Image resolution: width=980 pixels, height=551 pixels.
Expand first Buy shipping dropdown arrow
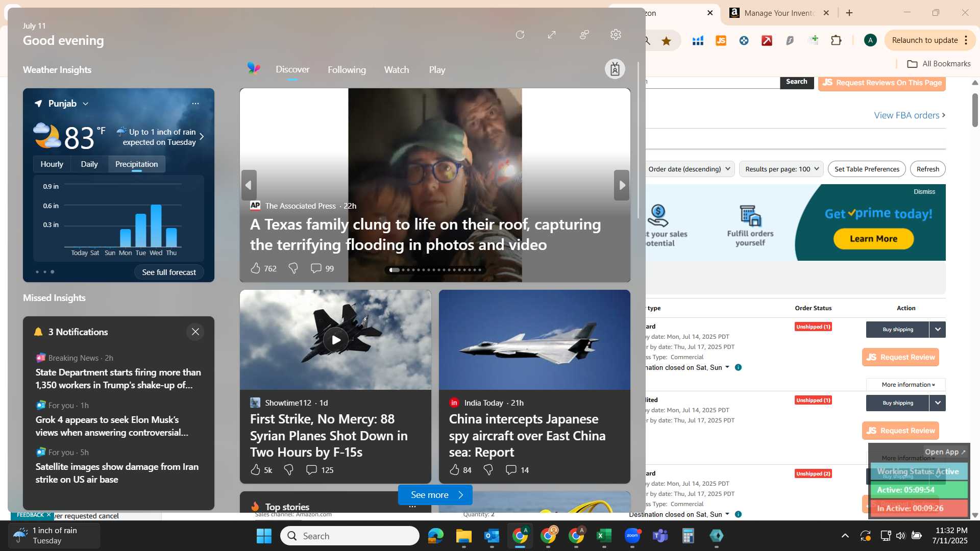pos(938,330)
